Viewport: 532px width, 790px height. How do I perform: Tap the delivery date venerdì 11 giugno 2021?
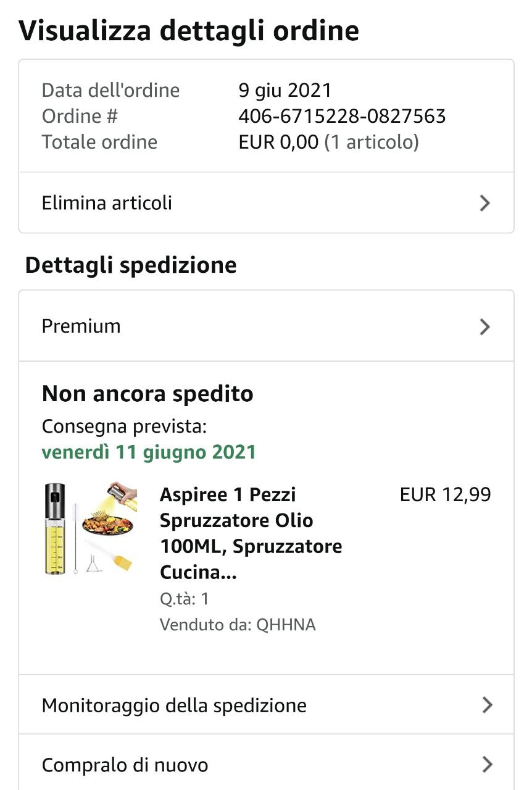tap(149, 452)
